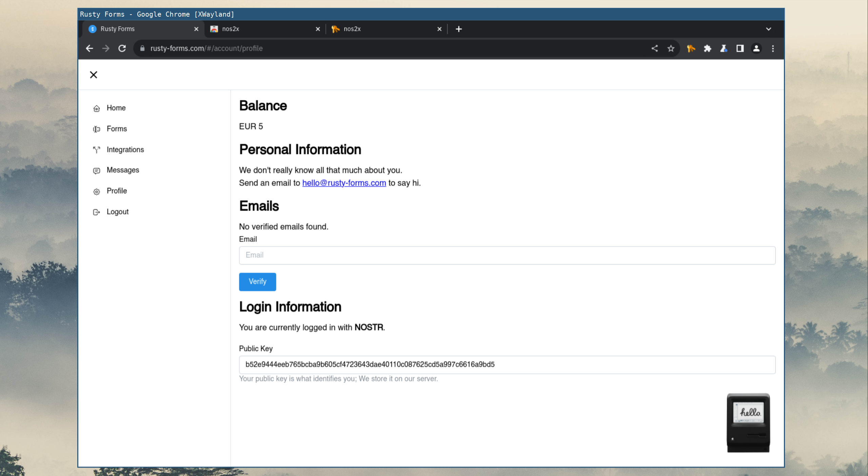Click the 'No verified emails found.' text
Image resolution: width=868 pixels, height=476 pixels.
point(284,226)
